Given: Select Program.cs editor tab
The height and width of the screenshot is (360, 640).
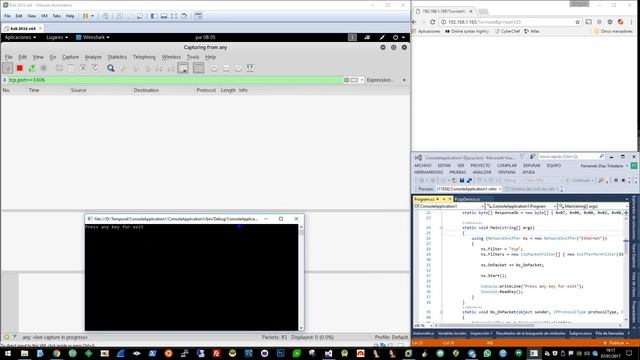Looking at the screenshot, I should pos(433,199).
